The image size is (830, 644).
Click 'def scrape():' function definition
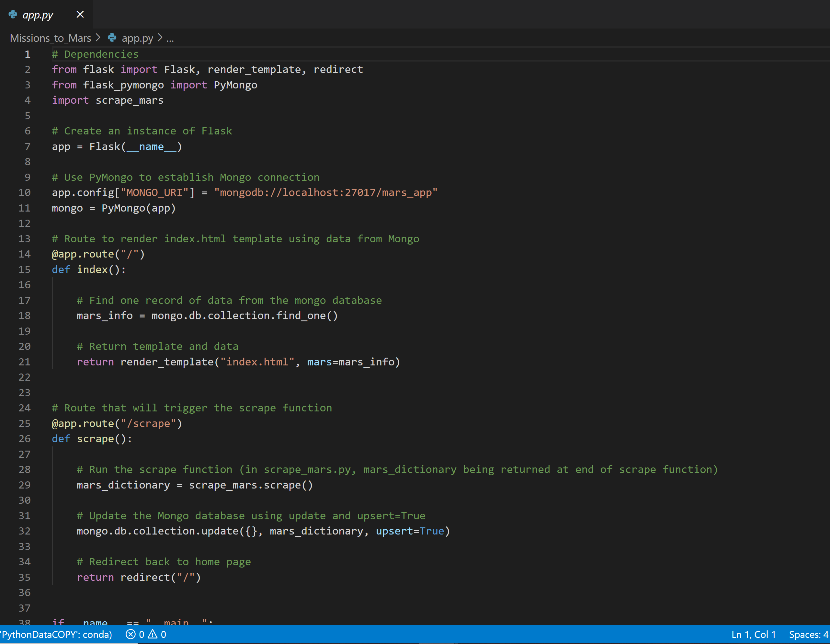coord(92,439)
